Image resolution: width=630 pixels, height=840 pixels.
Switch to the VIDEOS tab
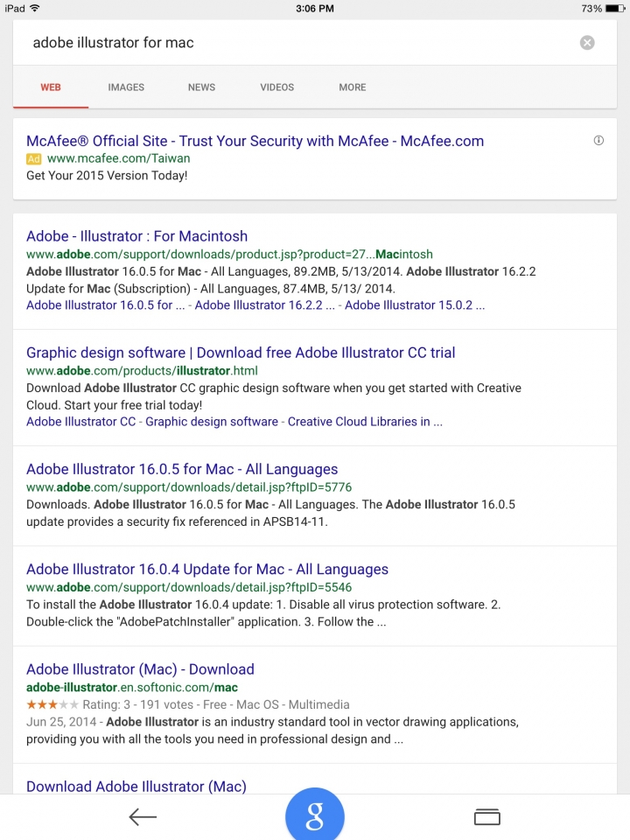277,87
